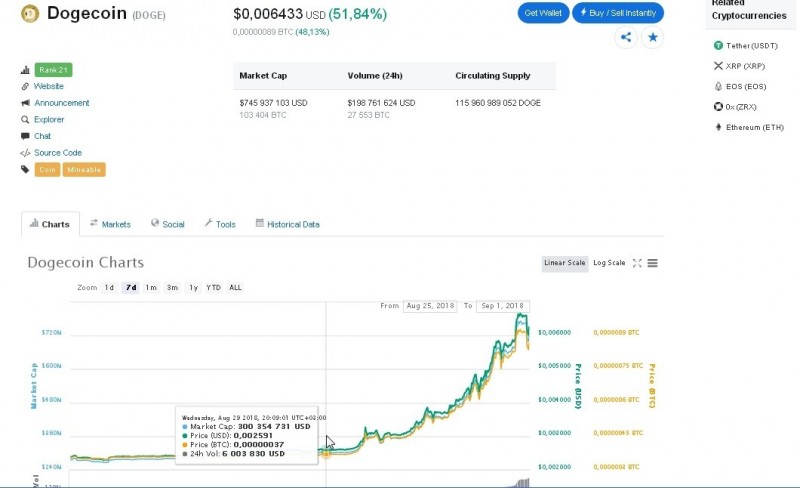Click the Mineable tag

(x=84, y=169)
